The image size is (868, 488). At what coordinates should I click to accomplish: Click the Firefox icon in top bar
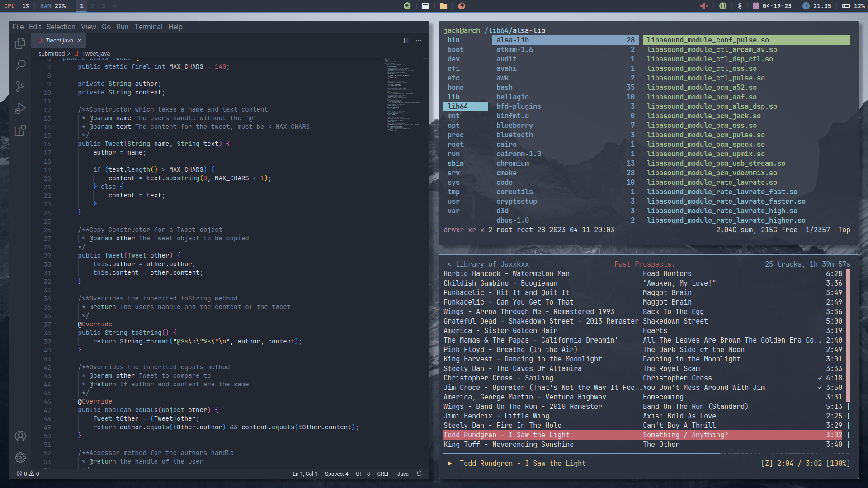pos(462,6)
